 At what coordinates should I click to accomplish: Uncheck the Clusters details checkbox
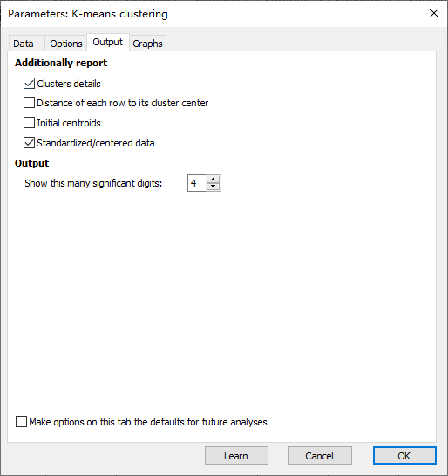pyautogui.click(x=29, y=84)
